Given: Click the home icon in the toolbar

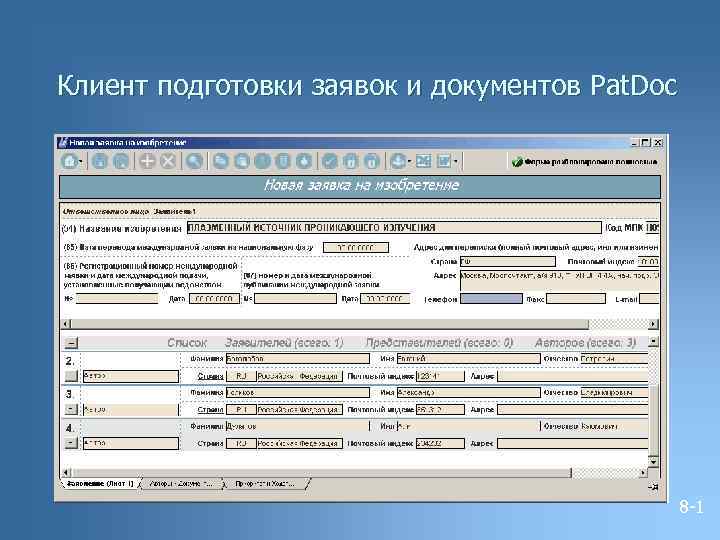Looking at the screenshot, I should [x=69, y=162].
